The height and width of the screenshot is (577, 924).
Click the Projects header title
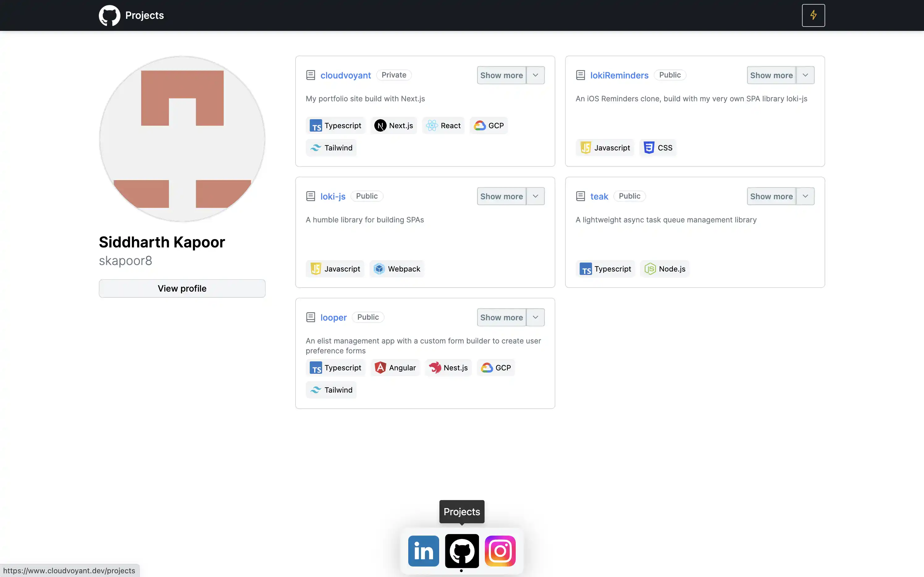[x=144, y=15]
